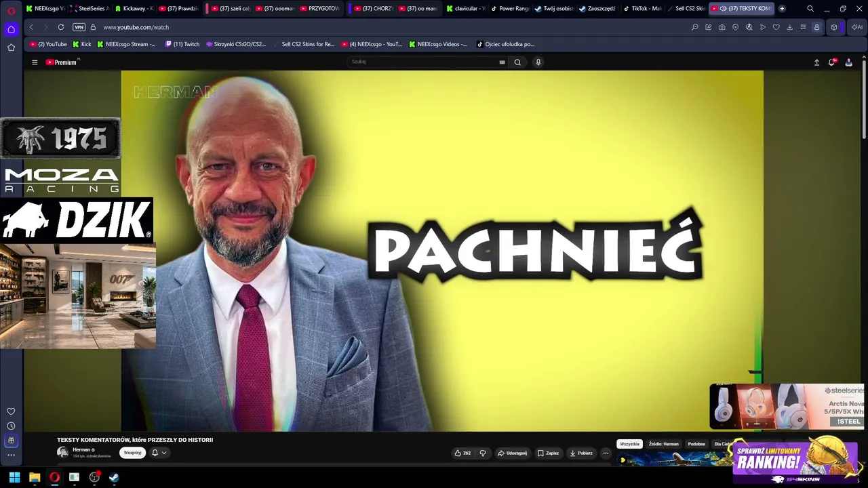
Task: Go to YouTube Premium home logo
Action: pyautogui.click(x=62, y=62)
